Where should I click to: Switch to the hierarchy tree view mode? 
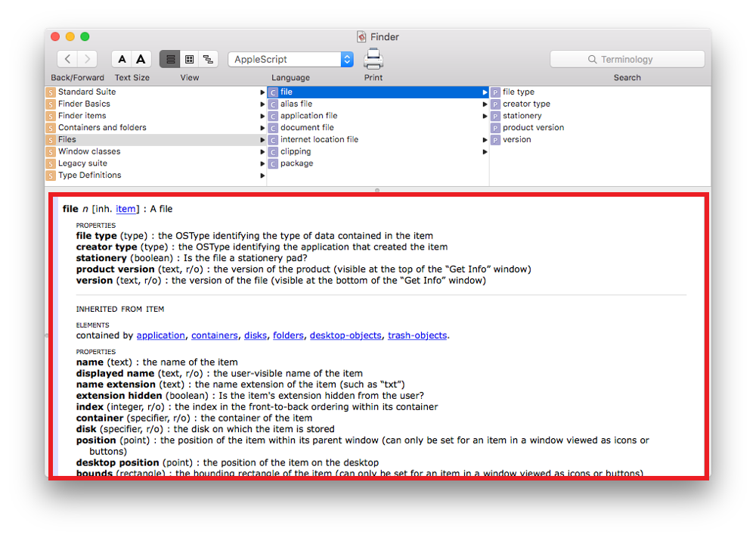pyautogui.click(x=209, y=59)
